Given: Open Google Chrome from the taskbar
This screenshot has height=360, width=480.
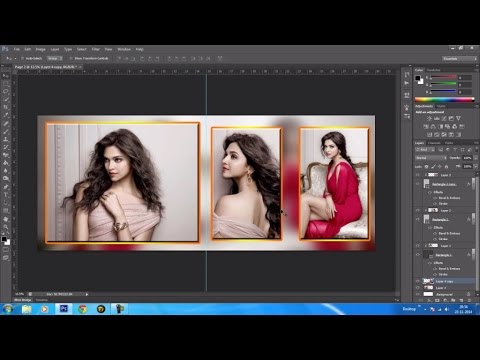Looking at the screenshot, I should pos(82,309).
